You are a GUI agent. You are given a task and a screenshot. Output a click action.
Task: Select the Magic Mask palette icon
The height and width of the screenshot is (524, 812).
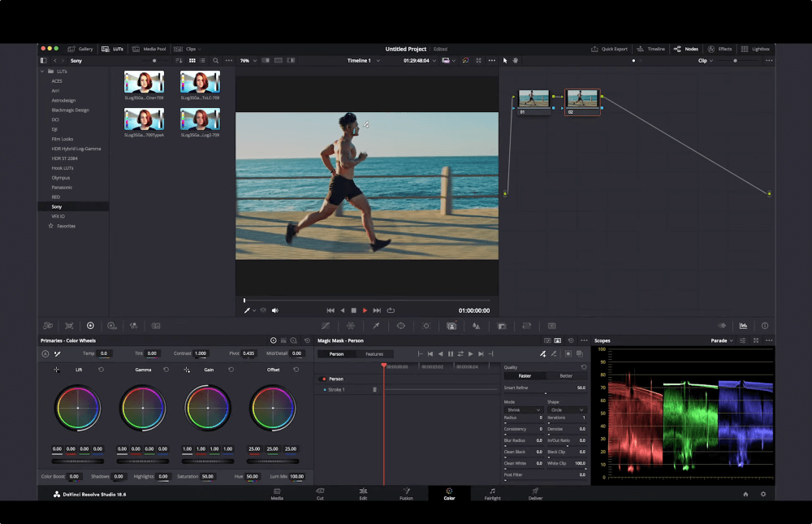click(x=451, y=326)
